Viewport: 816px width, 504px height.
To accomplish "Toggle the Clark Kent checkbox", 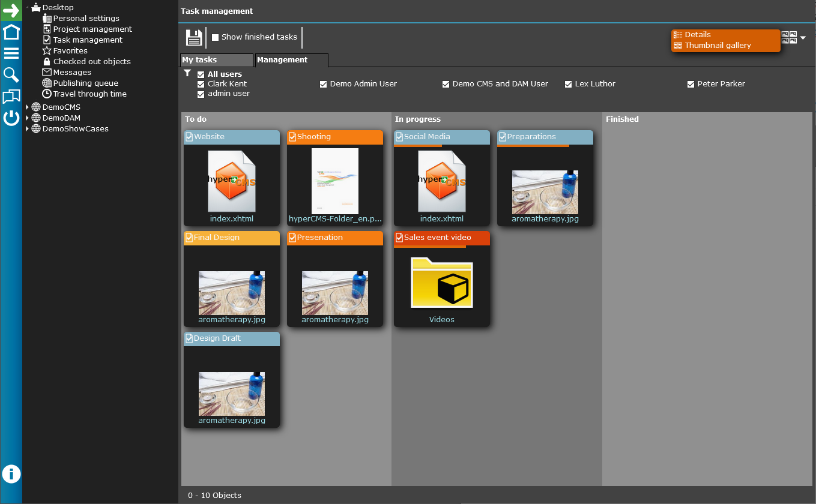I will [x=201, y=83].
